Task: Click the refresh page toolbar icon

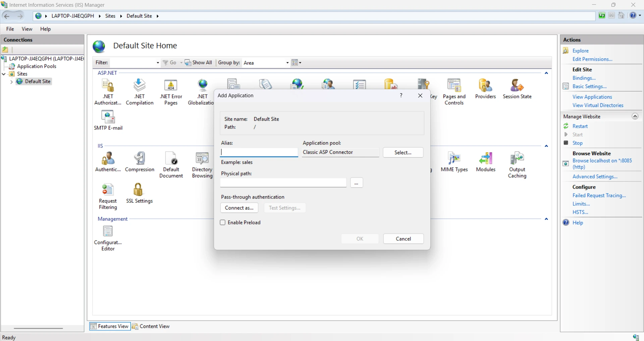Action: [x=602, y=15]
